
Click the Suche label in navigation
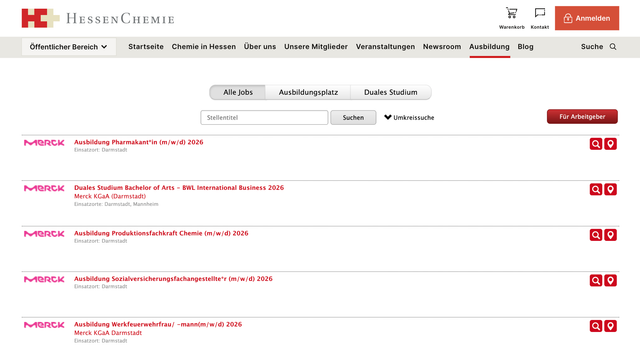592,47
